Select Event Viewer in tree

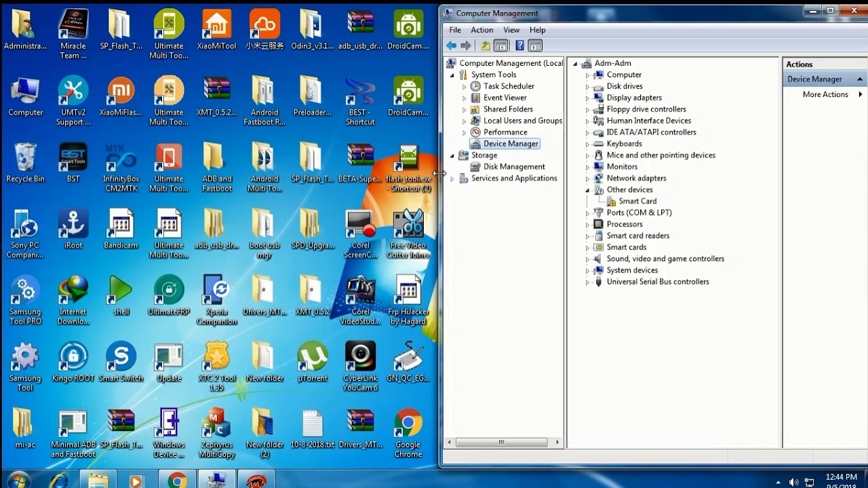tap(505, 98)
